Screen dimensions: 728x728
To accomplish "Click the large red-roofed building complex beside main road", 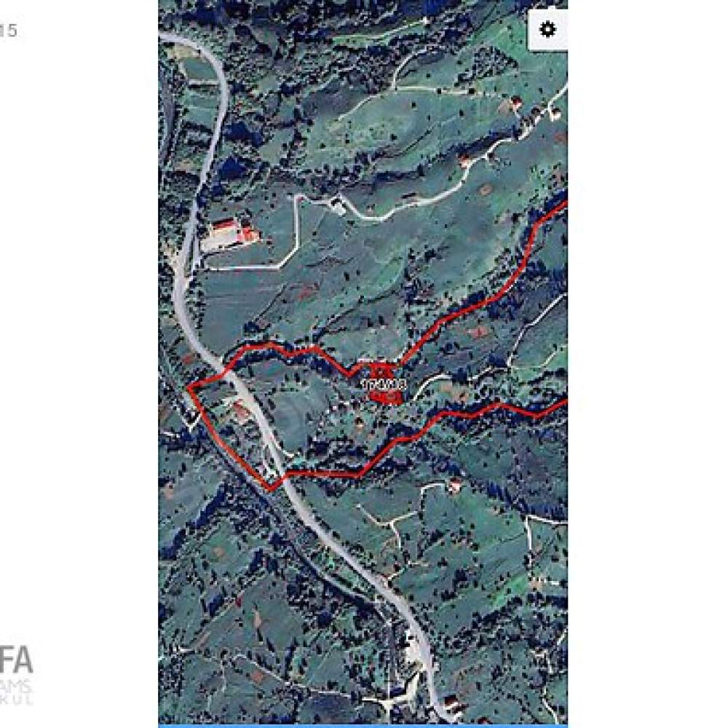I will pos(231,234).
